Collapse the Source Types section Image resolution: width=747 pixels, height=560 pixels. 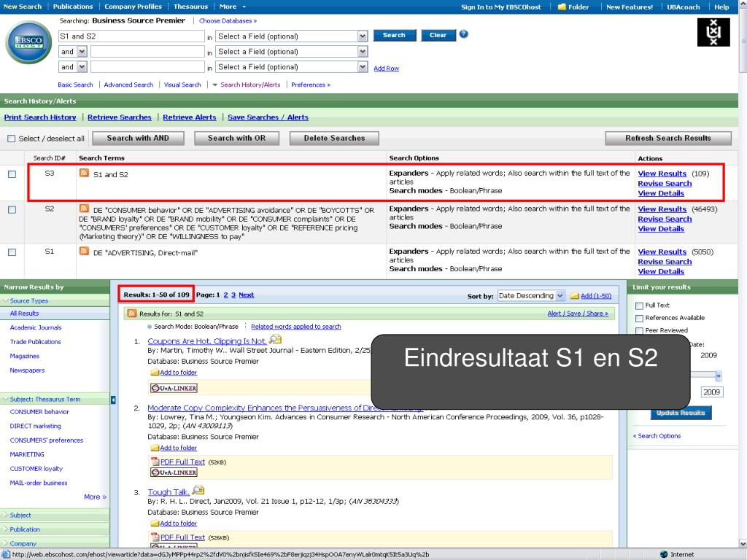28,301
